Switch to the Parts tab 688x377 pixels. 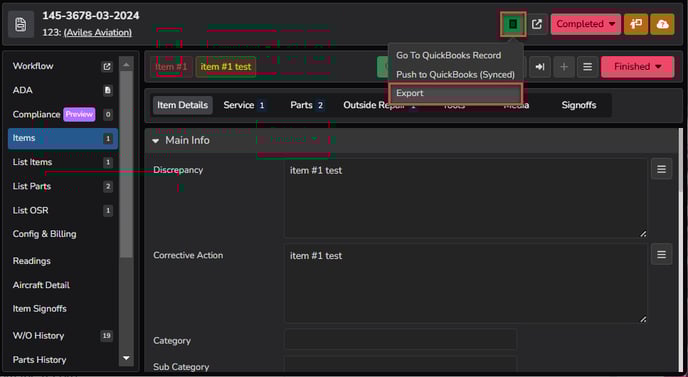[x=307, y=105]
